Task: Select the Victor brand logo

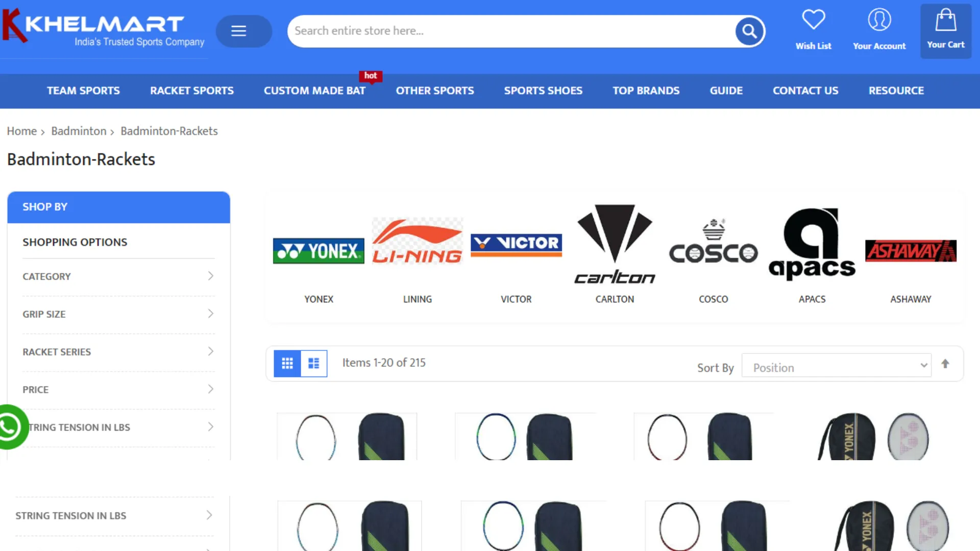Action: (516, 245)
